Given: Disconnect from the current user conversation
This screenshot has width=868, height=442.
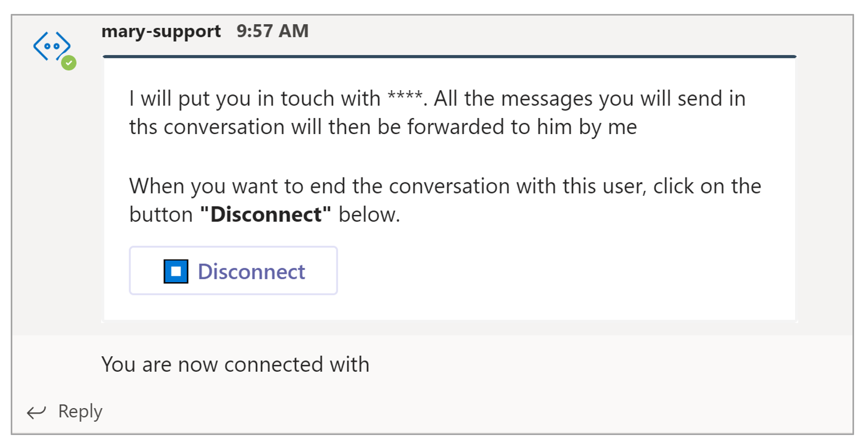Looking at the screenshot, I should (233, 270).
